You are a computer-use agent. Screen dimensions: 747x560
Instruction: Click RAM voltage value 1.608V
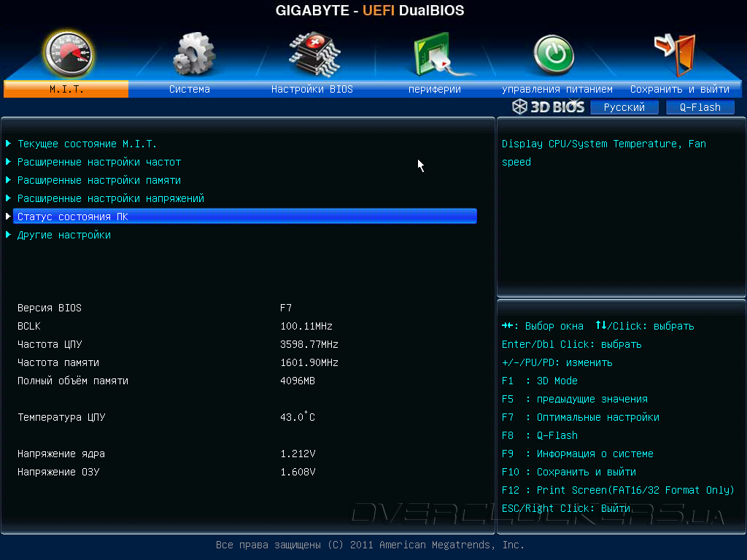(x=298, y=472)
